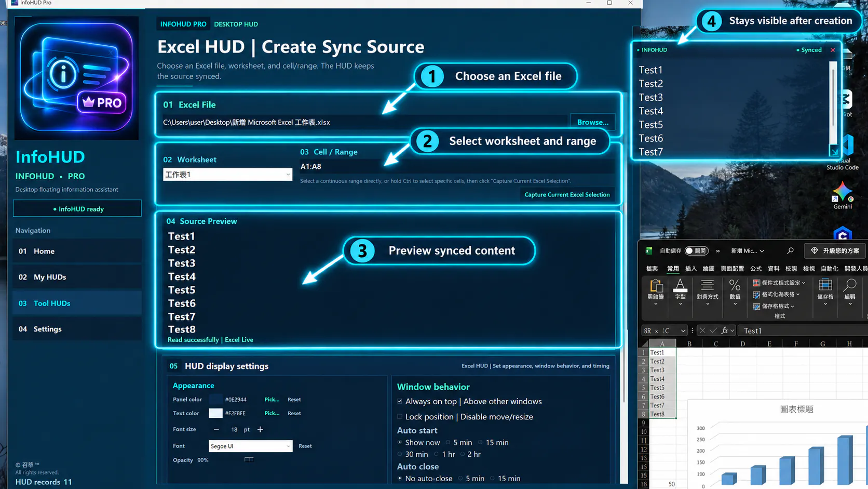This screenshot has height=489, width=868.
Task: Expand the Excel Name Box dropdown arrow
Action: [683, 331]
